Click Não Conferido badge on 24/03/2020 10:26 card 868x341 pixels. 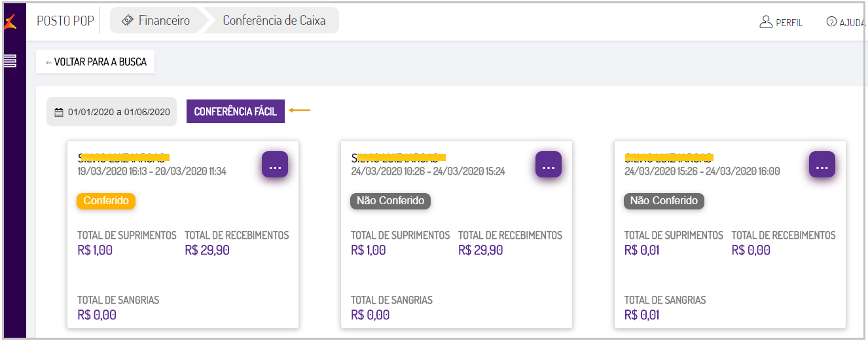[x=390, y=201]
